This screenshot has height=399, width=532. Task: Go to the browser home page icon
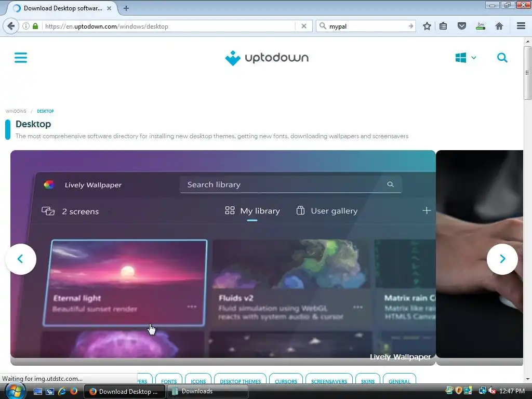(x=499, y=26)
